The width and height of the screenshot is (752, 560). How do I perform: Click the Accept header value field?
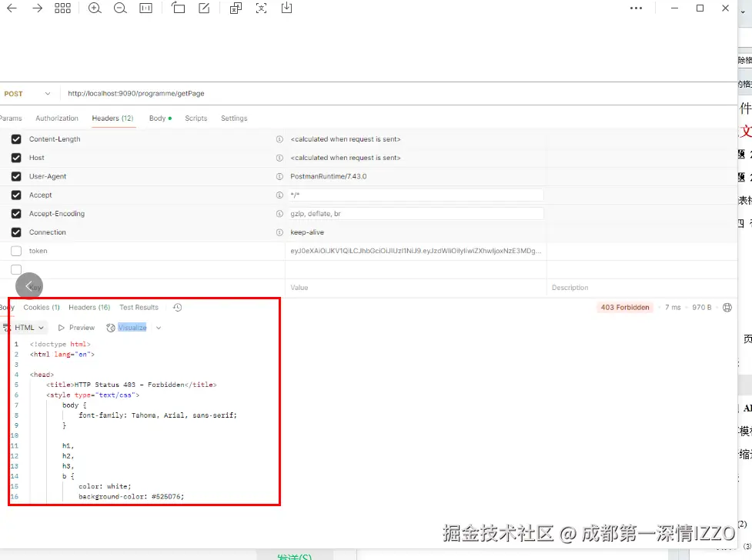tap(416, 195)
